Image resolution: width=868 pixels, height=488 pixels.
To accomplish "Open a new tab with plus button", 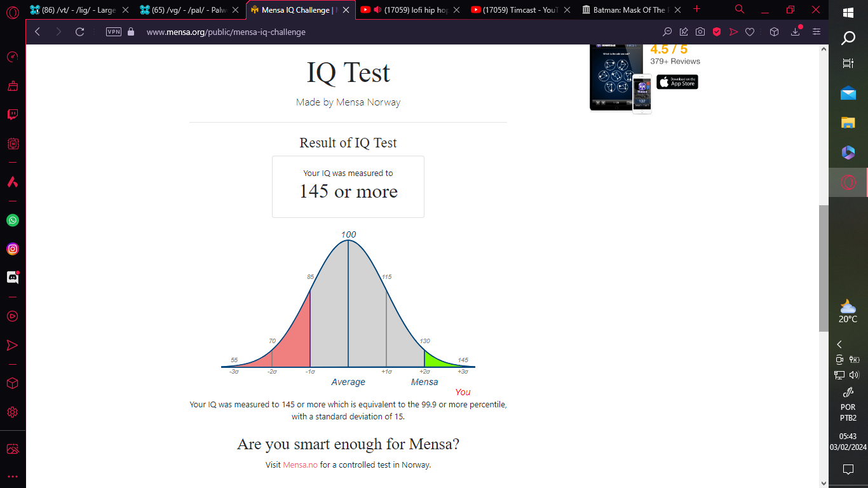I will (696, 10).
